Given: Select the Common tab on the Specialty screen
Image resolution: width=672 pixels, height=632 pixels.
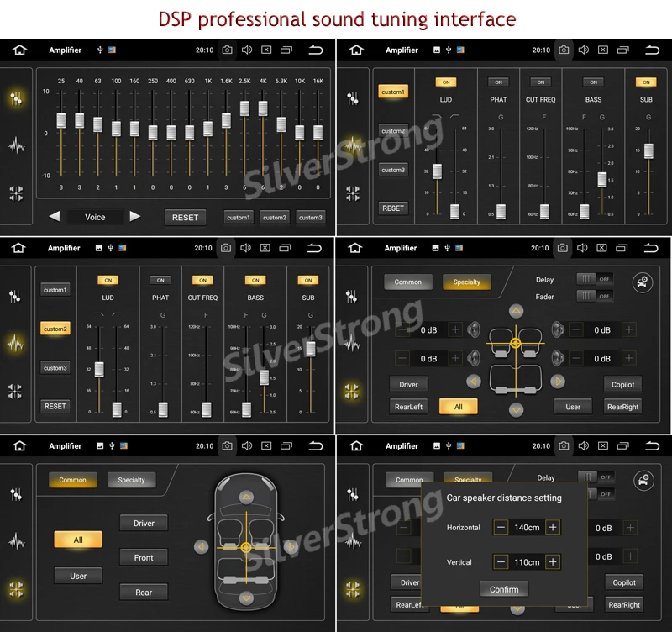Looking at the screenshot, I should (408, 282).
